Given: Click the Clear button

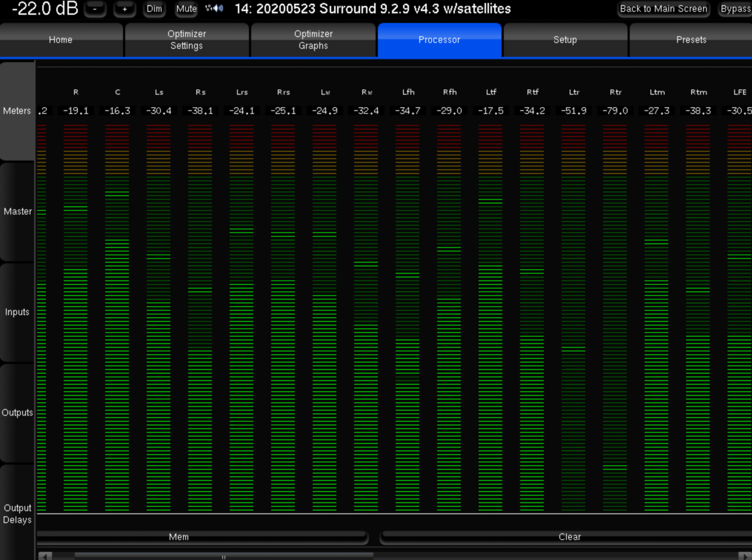Looking at the screenshot, I should tap(566, 537).
